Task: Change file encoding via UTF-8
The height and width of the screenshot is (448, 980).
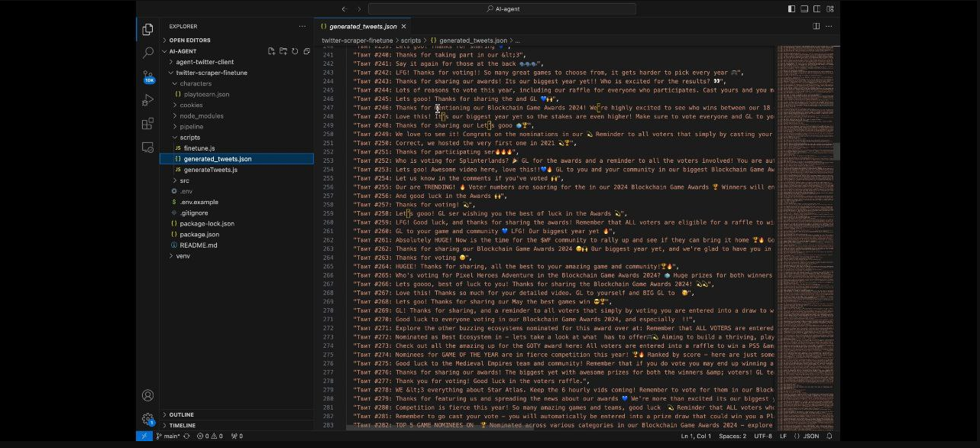Action: (x=763, y=436)
